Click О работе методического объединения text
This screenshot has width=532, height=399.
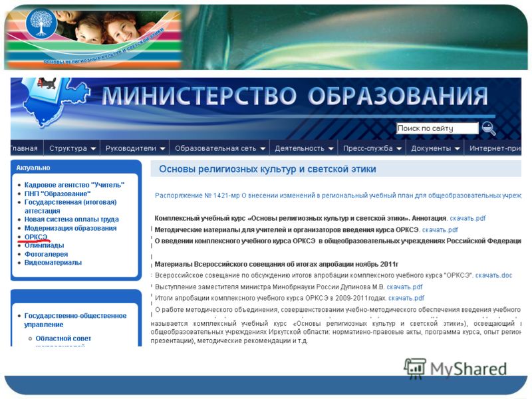coord(338,309)
